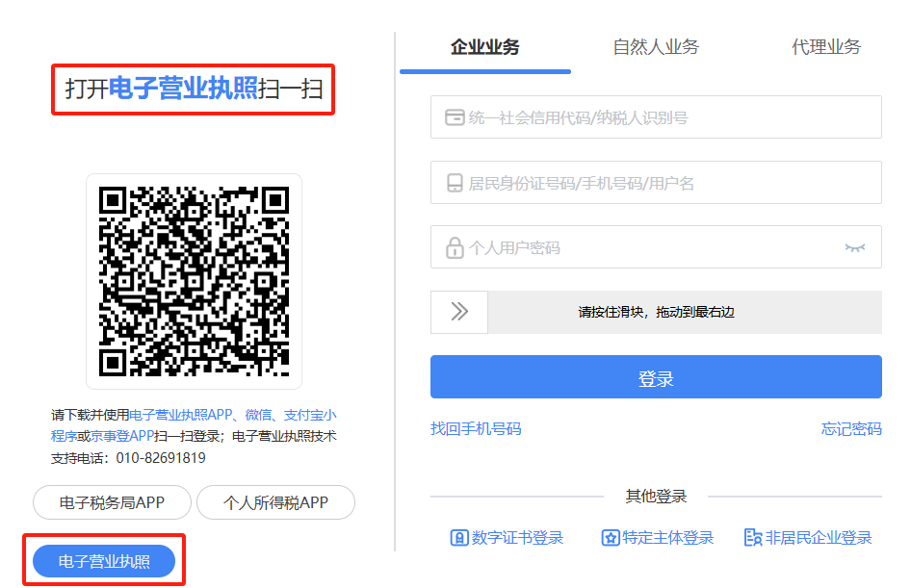Click the 统一社会信用代码/纳税人识别号 input field

[x=656, y=117]
